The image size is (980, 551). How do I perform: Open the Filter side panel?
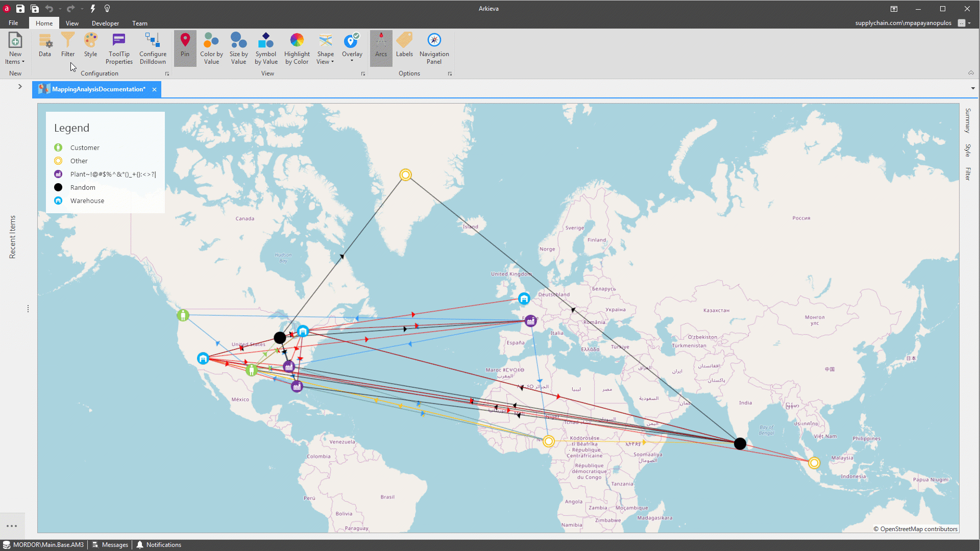pyautogui.click(x=968, y=173)
